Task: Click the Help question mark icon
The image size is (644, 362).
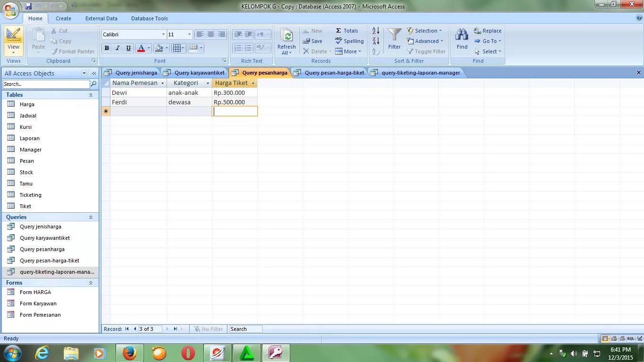Action: tap(639, 18)
